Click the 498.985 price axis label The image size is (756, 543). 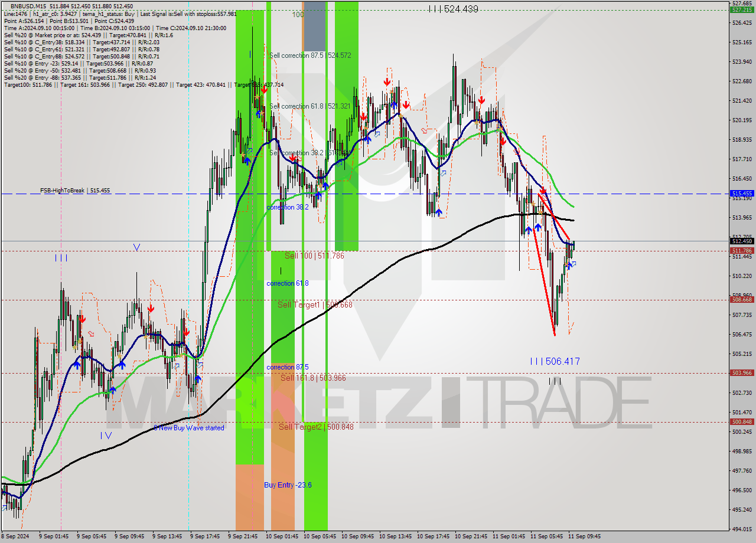(741, 451)
